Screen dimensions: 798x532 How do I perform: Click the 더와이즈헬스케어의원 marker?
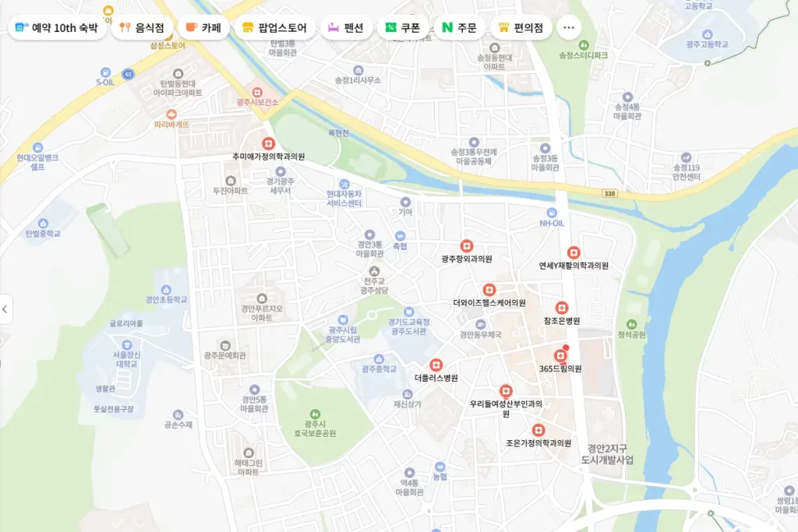click(x=489, y=290)
